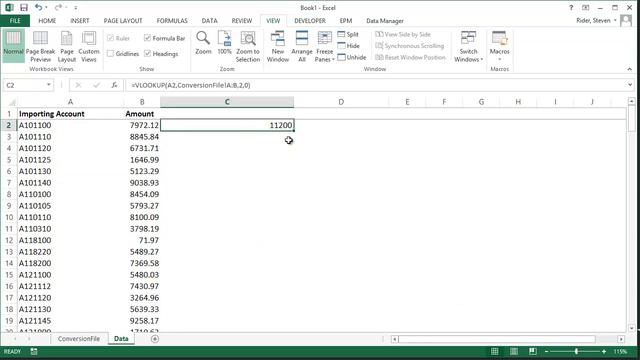Arrange All windows
Screen dimensions: 640x360
point(302,47)
